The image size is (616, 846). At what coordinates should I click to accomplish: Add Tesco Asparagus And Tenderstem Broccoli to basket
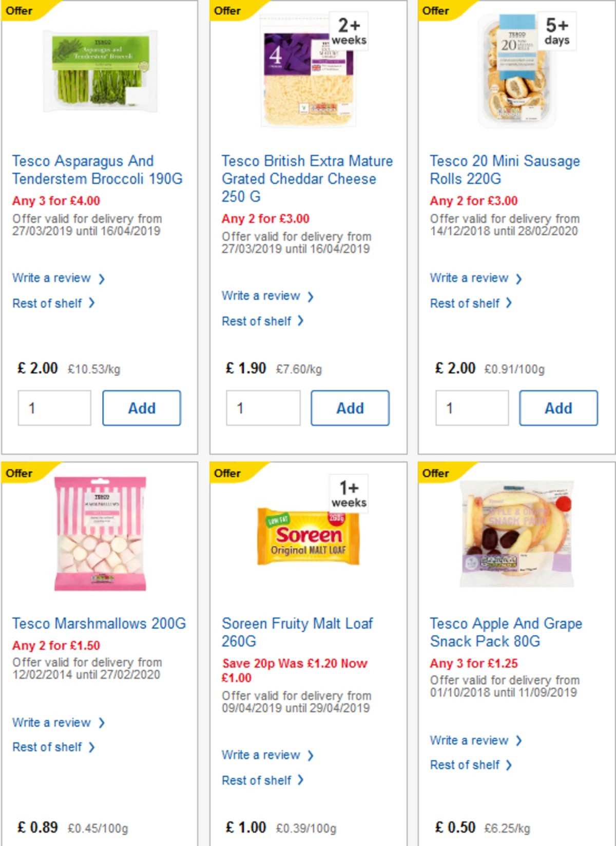point(142,407)
